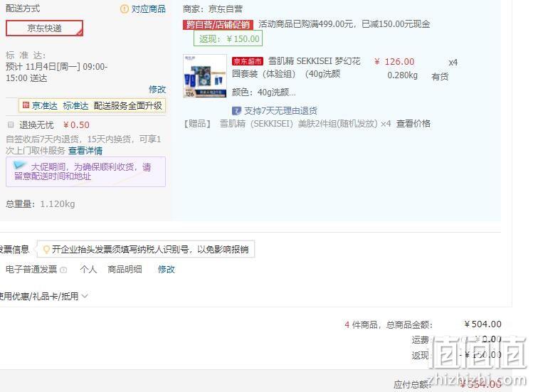Click the 京准达 标准达 service banner

(x=92, y=106)
